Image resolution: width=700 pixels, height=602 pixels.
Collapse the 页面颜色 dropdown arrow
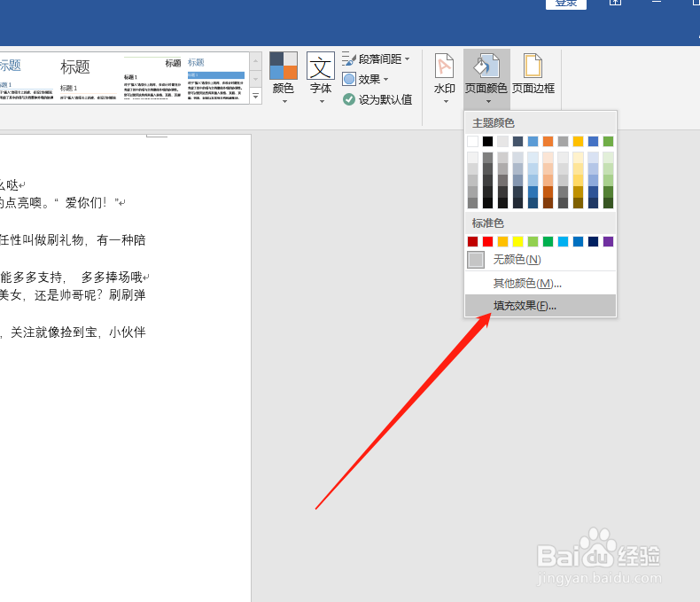488,102
